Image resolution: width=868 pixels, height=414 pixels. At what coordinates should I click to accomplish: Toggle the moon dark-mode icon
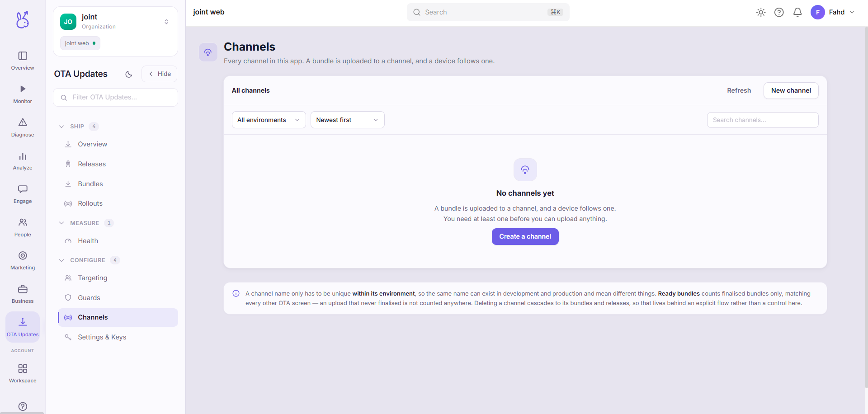pos(129,74)
